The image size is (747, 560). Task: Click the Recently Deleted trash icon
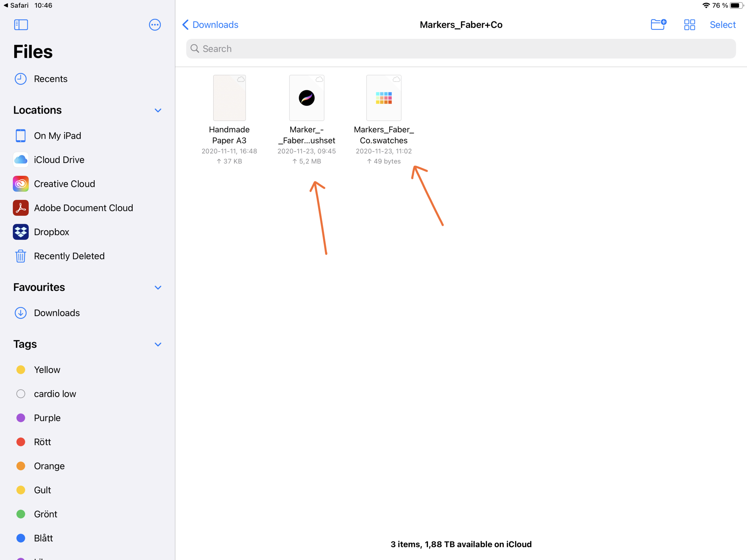click(21, 256)
